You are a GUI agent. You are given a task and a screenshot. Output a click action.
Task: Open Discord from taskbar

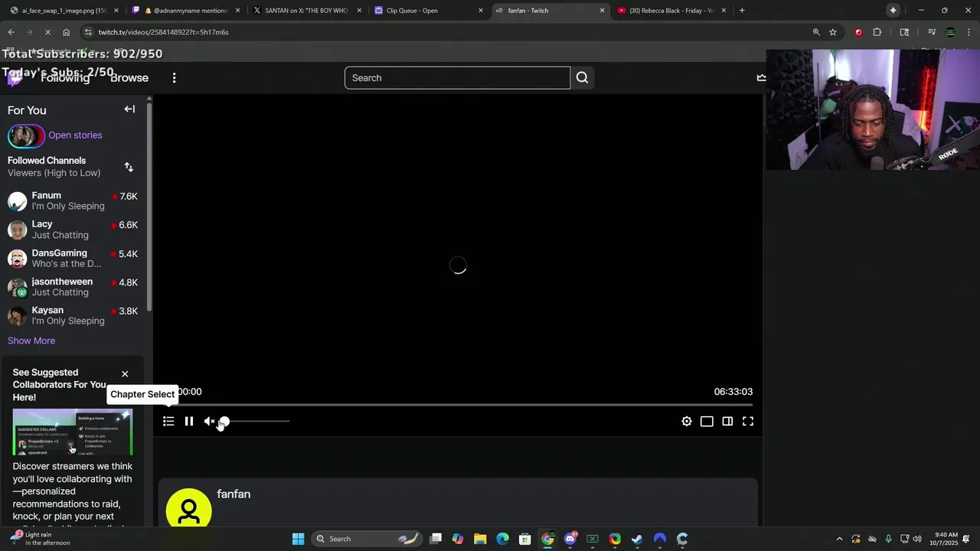point(570,539)
